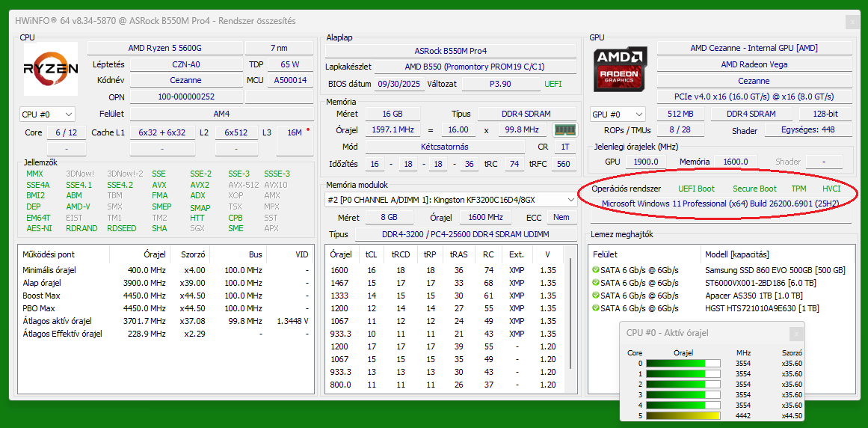
Task: Close the CPU #0 Aktív órajel panel
Action: [x=796, y=333]
